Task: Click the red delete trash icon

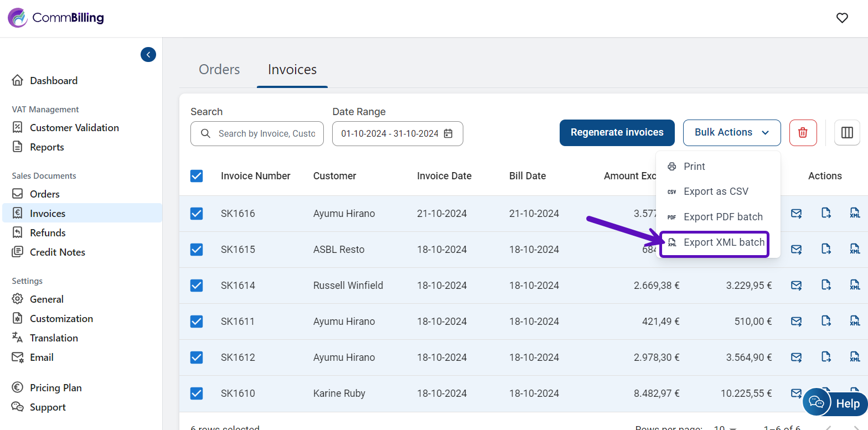Action: [803, 133]
